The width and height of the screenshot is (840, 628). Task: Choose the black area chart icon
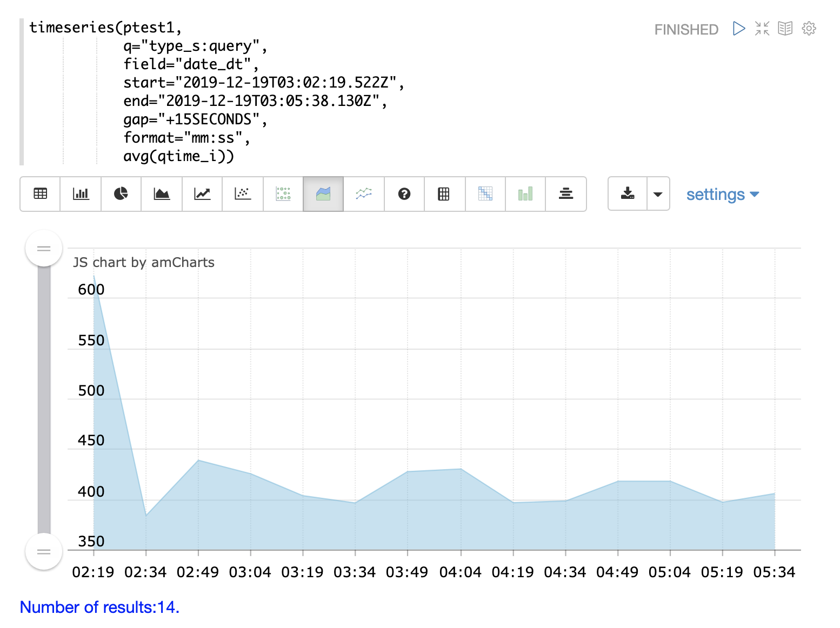point(162,194)
